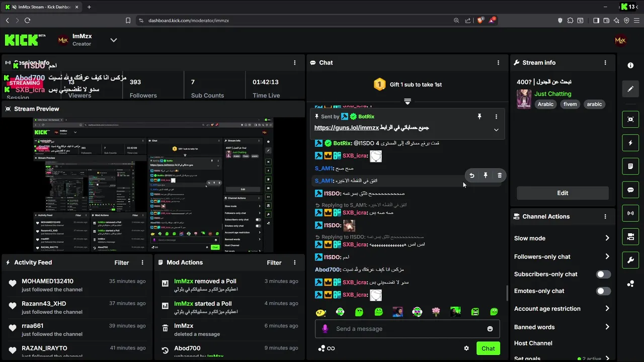Open the guns.lol/immzx link

click(x=347, y=128)
